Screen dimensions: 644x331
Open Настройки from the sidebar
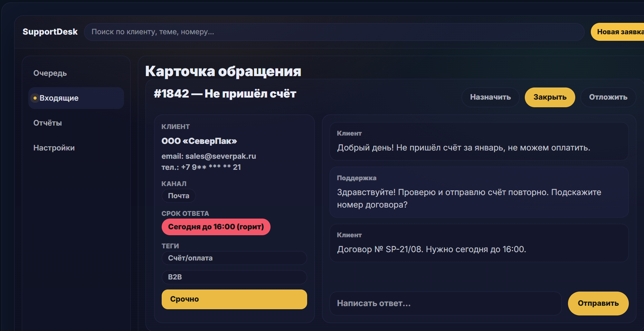pos(54,148)
